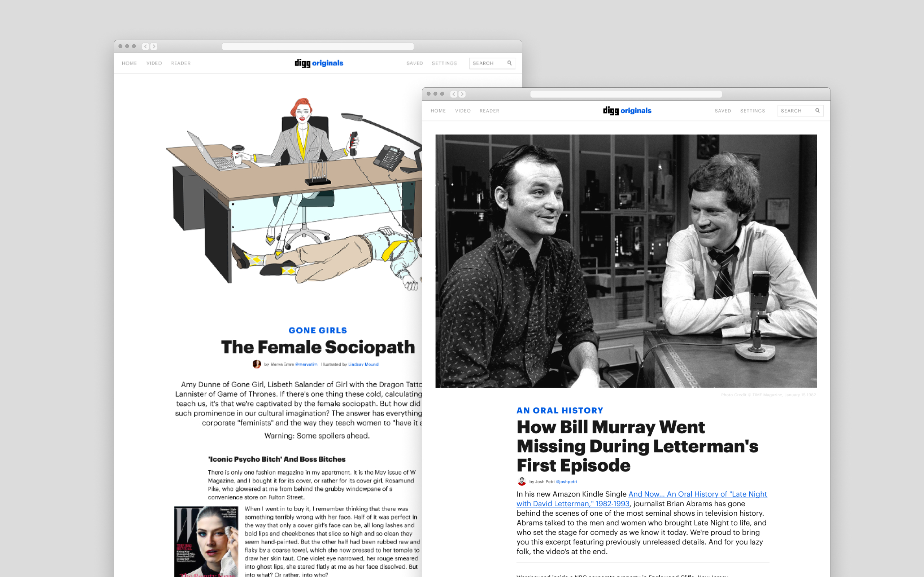The height and width of the screenshot is (577, 924).
Task: Open Home in front window nav
Action: click(438, 111)
